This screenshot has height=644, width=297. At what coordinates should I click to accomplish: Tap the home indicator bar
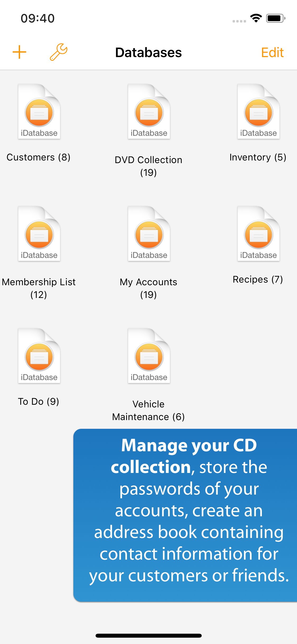pos(149,636)
